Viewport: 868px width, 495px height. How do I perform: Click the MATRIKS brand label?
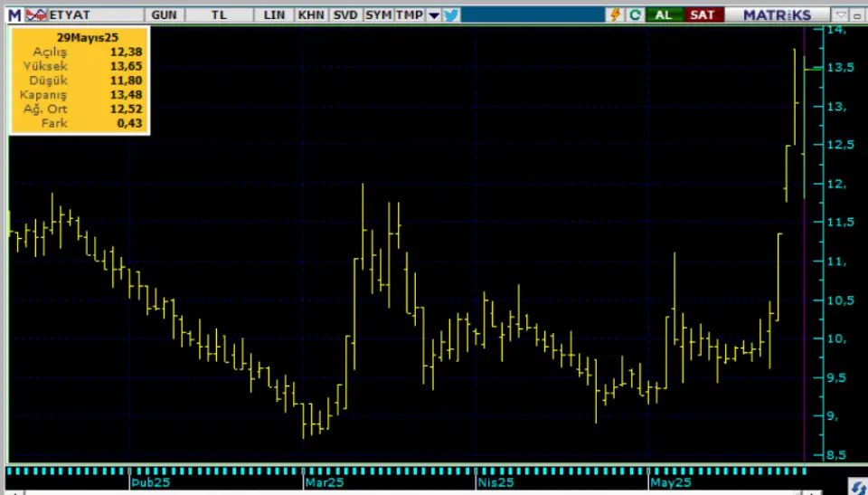click(778, 15)
